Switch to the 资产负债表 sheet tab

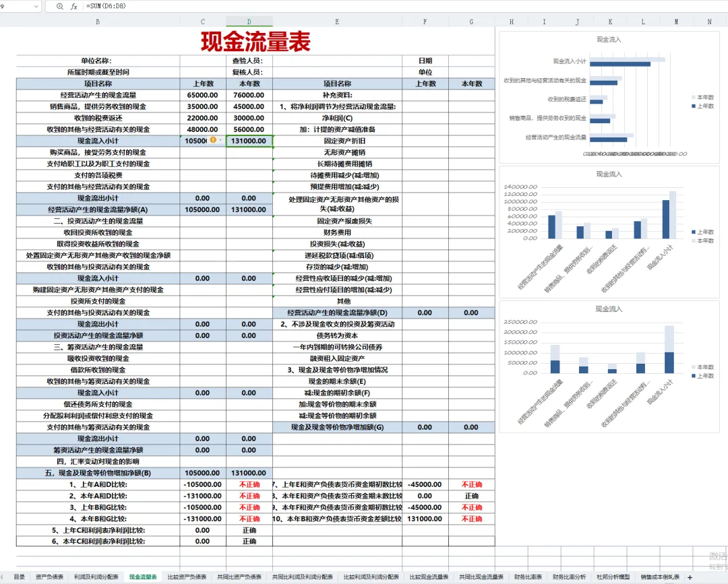click(50, 577)
